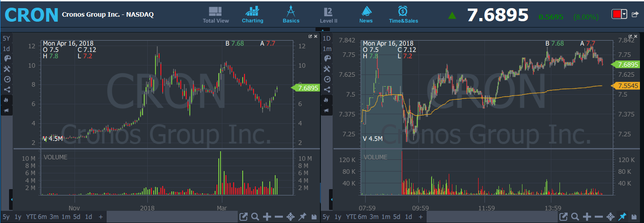Open right chart 1m interval selector
This screenshot has height=223, width=644.
tap(327, 48)
